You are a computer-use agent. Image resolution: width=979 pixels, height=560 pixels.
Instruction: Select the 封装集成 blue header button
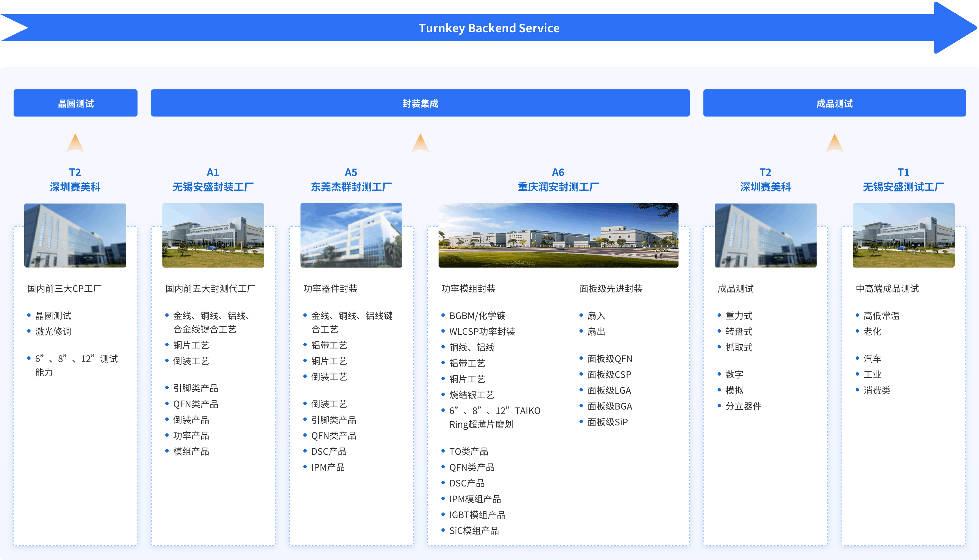420,103
